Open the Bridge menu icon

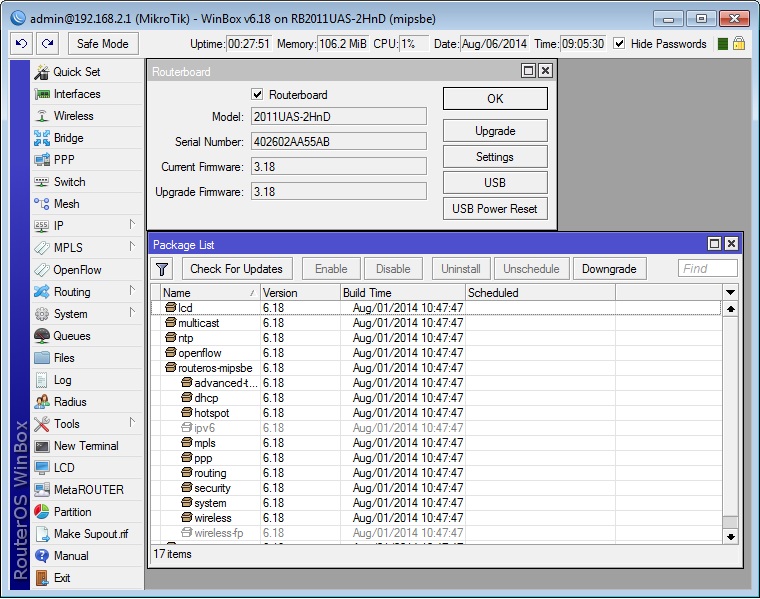42,138
